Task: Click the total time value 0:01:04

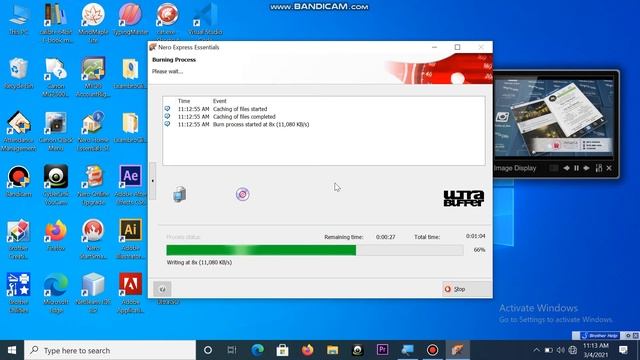Action: [x=475, y=236]
